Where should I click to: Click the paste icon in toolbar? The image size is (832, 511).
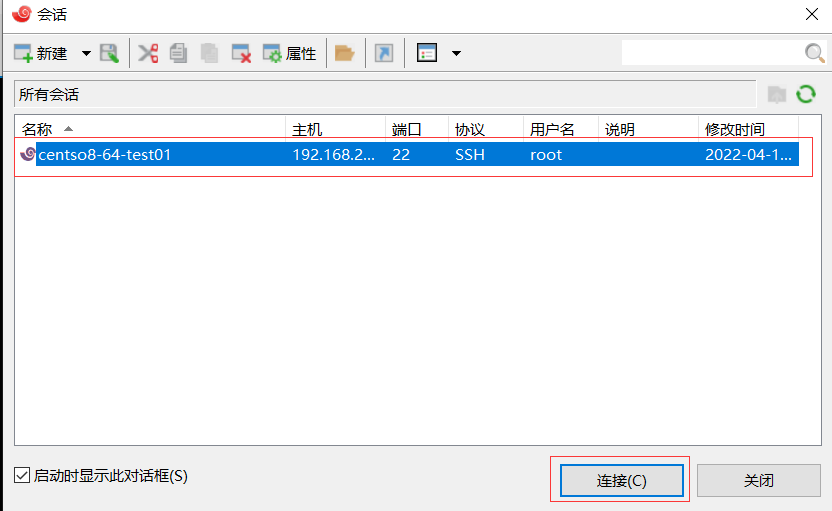210,53
